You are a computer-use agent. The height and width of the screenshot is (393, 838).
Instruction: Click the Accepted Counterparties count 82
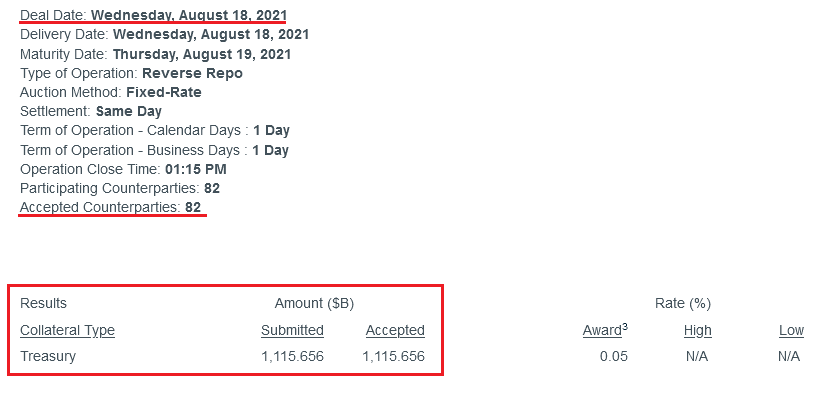[193, 207]
